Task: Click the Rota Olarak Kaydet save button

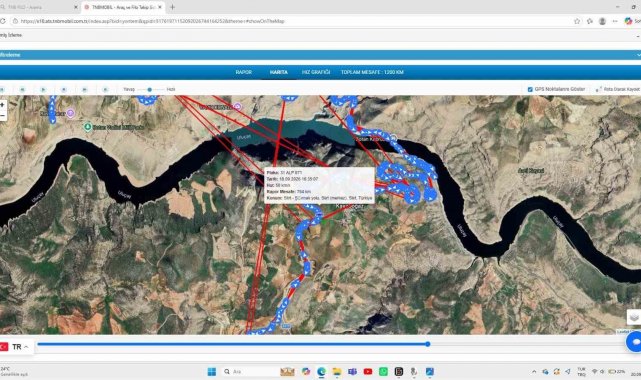Action: pos(618,89)
